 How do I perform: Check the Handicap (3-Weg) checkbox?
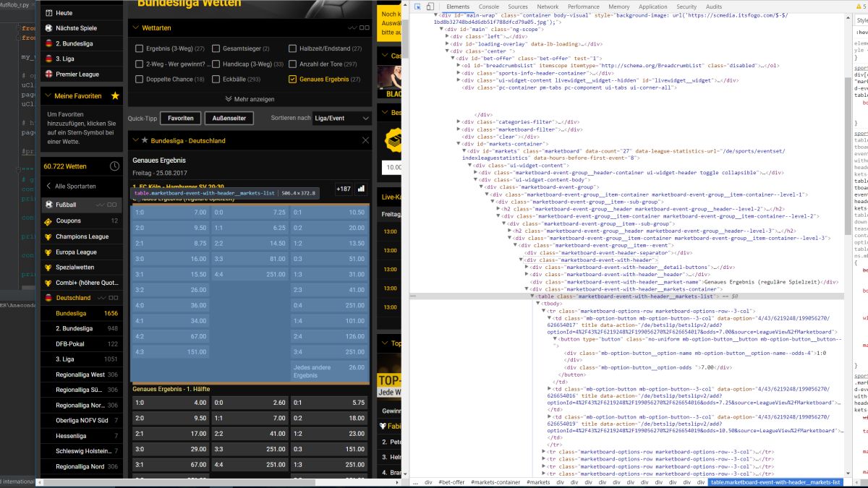(216, 64)
